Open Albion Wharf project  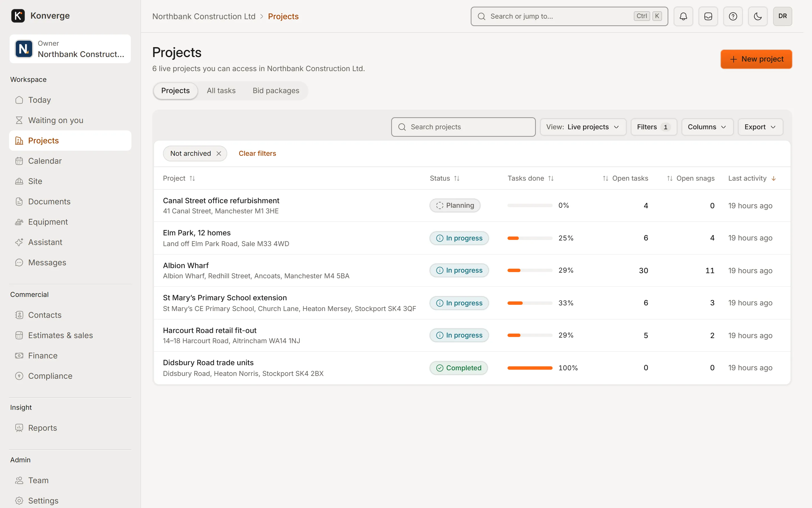click(186, 265)
